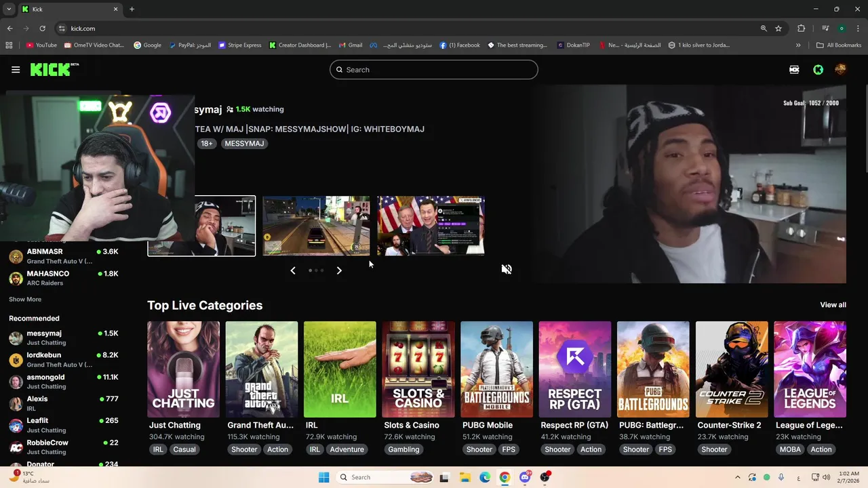Open the PUBG Mobile category card

[496, 369]
